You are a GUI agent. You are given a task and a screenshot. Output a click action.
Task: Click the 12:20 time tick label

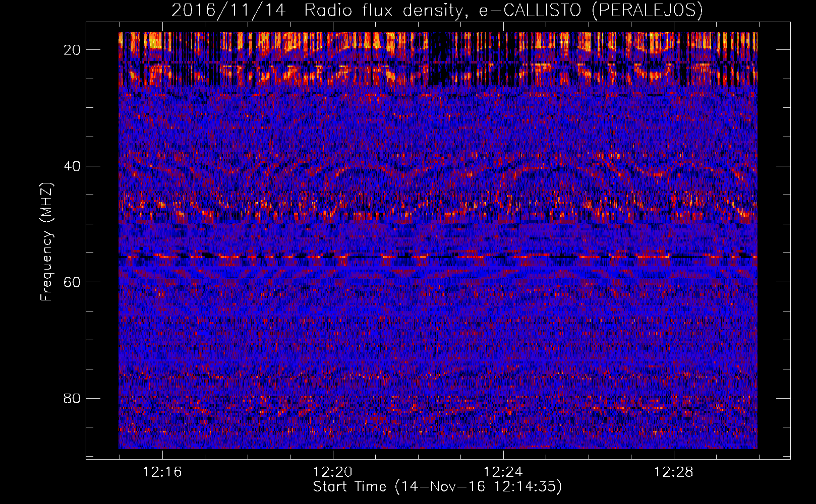[x=333, y=472]
